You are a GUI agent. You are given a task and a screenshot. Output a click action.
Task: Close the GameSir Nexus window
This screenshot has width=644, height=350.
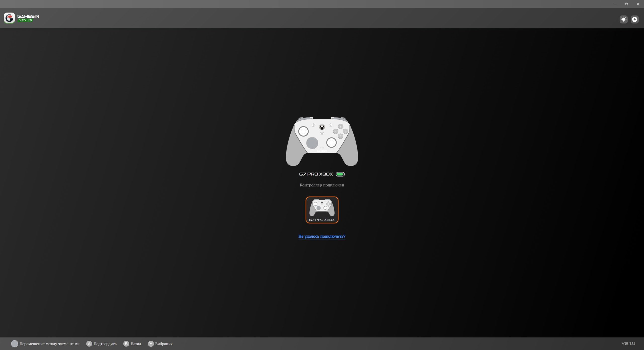(x=638, y=4)
